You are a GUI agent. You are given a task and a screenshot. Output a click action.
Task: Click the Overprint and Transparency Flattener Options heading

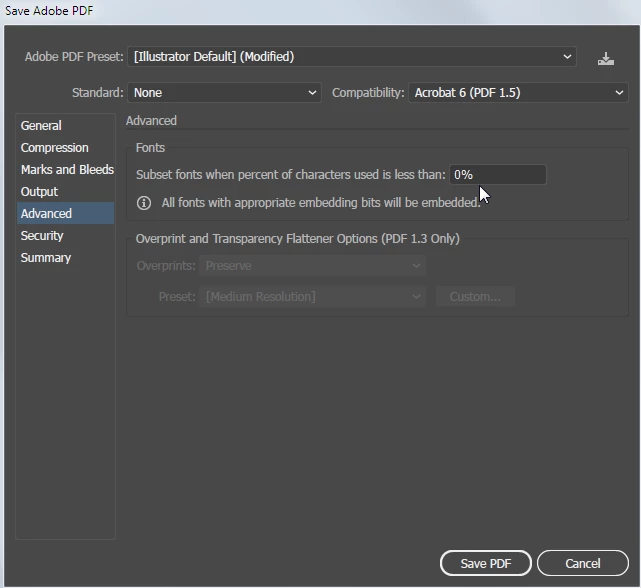click(x=298, y=238)
